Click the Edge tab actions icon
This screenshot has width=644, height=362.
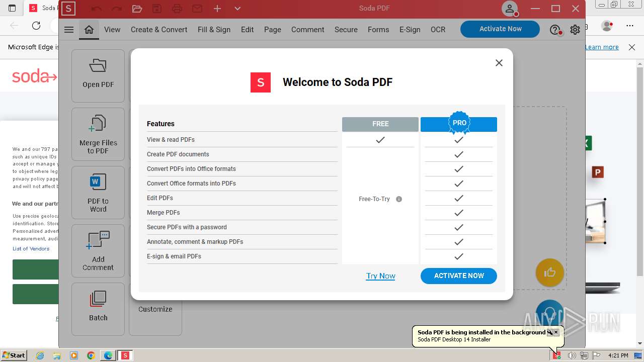click(12, 8)
